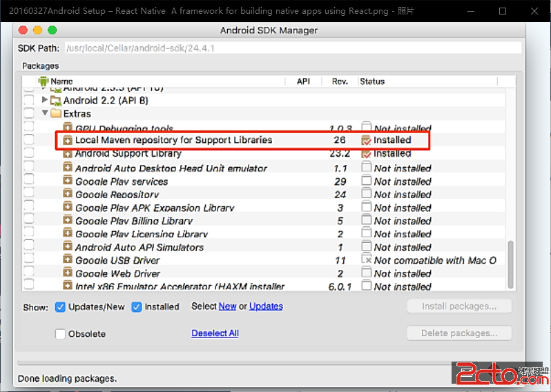The height and width of the screenshot is (392, 551).
Task: Click package icon of Google Play services
Action: pos(68,180)
